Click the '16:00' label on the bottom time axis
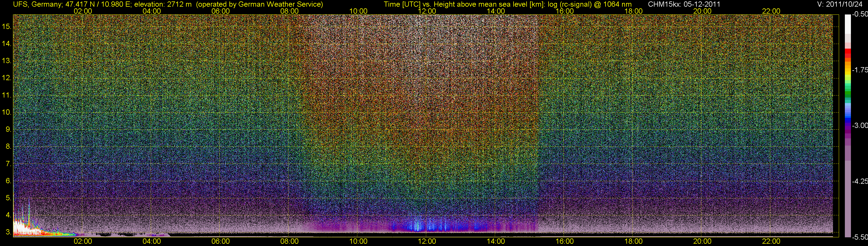868x246 pixels. pos(565,241)
